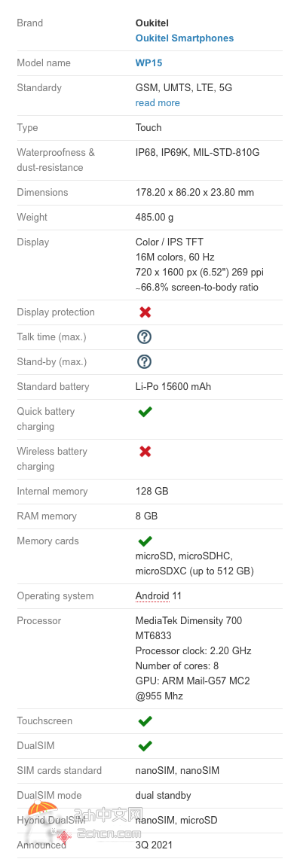Click the 2chcn.com watermark logo
Screen dimensions: 297x868
pyautogui.click(x=89, y=827)
